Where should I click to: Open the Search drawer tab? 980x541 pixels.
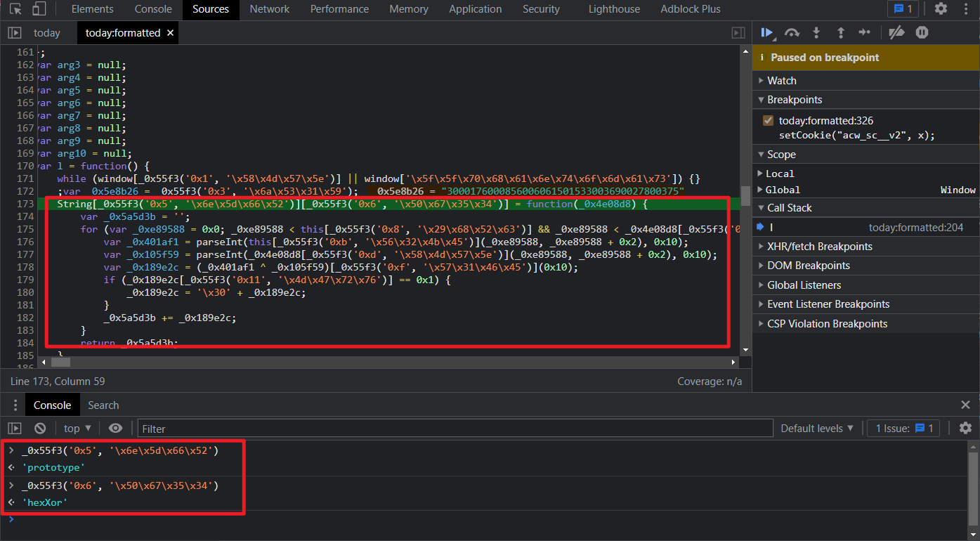pyautogui.click(x=103, y=405)
